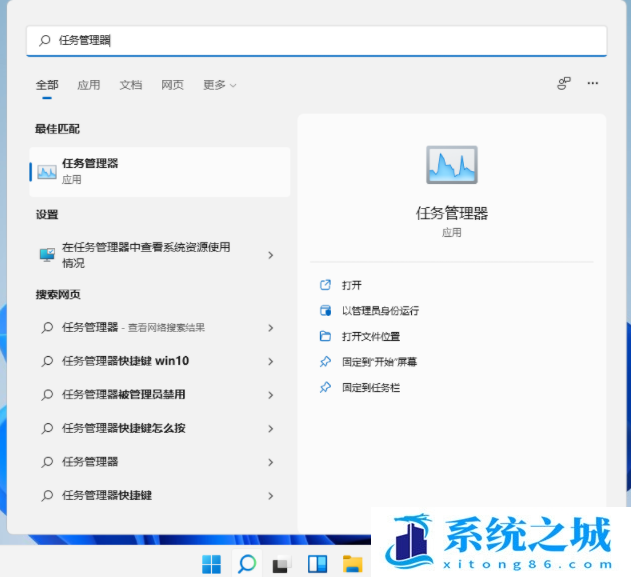Switch to the 应用 tab
Image resolution: width=631 pixels, height=577 pixels.
(89, 85)
